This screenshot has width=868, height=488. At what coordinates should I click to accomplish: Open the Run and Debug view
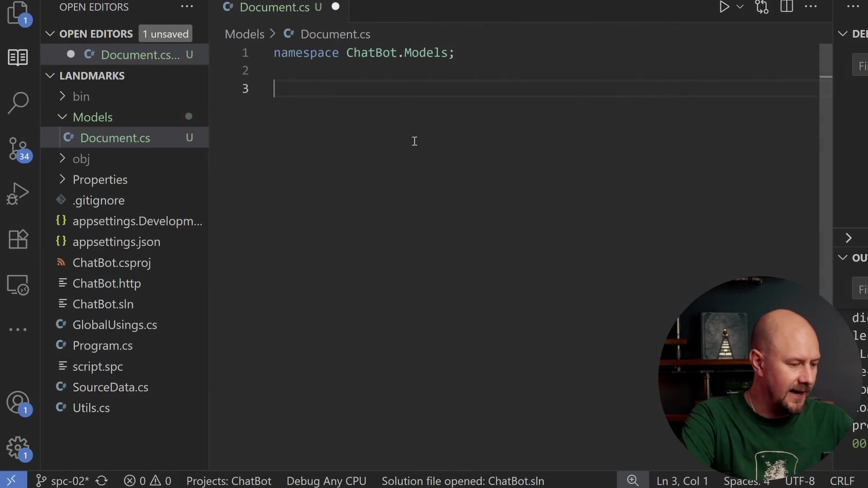(18, 193)
